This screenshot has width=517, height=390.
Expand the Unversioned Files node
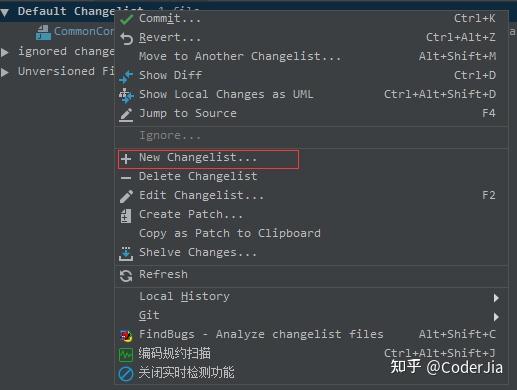(x=5, y=72)
